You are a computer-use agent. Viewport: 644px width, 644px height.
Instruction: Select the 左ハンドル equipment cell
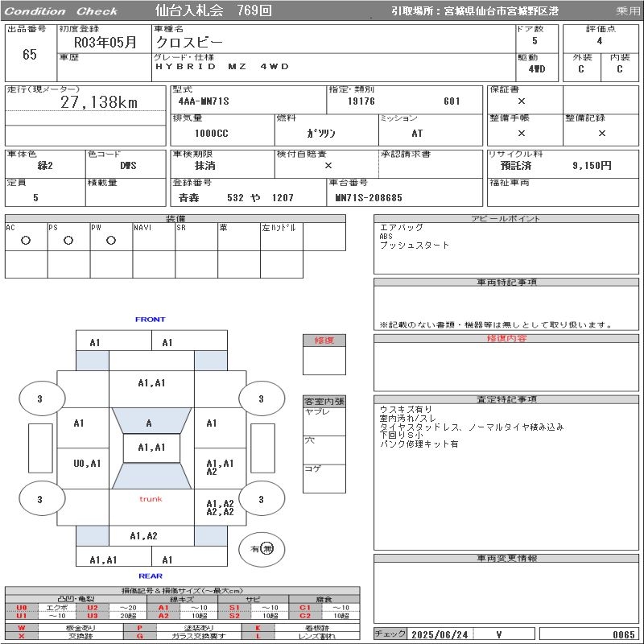[282, 237]
